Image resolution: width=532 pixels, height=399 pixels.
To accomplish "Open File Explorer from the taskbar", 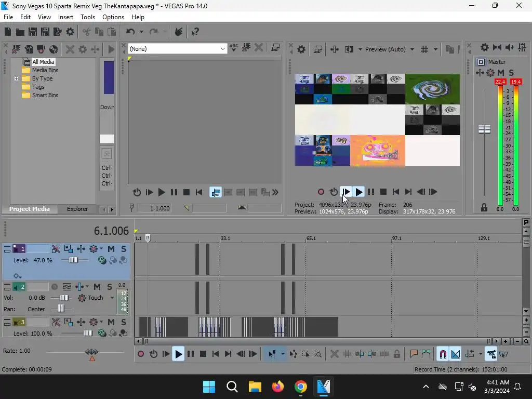I will pos(255,387).
